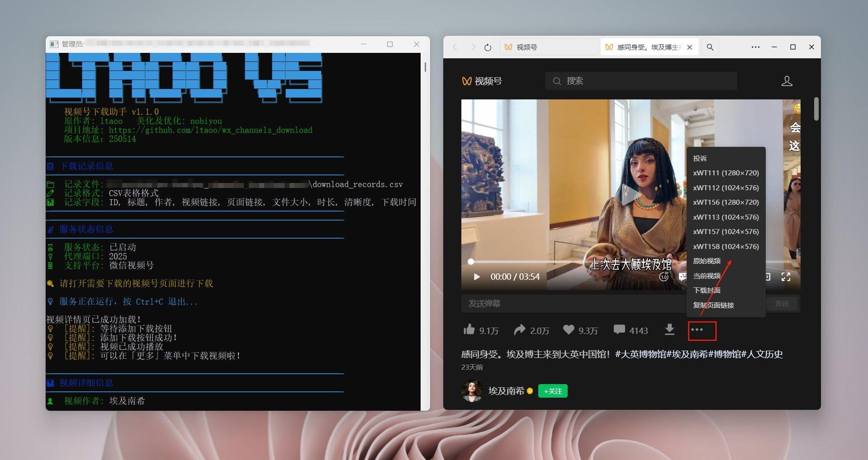This screenshot has width=868, height=460.
Task: Open comments via speech bubble icon
Action: pyautogui.click(x=619, y=329)
